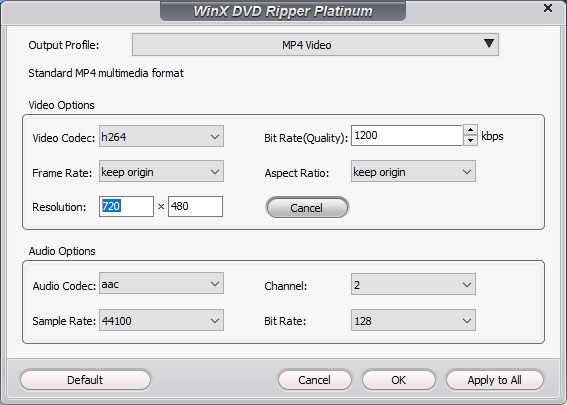Screen dimensions: 567x405
Task: Click Cancel button in Video Options
Action: click(x=307, y=208)
